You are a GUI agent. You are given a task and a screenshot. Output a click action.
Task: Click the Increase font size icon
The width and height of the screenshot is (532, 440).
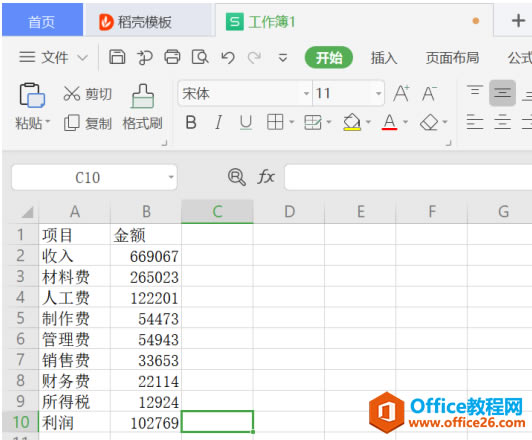point(401,93)
